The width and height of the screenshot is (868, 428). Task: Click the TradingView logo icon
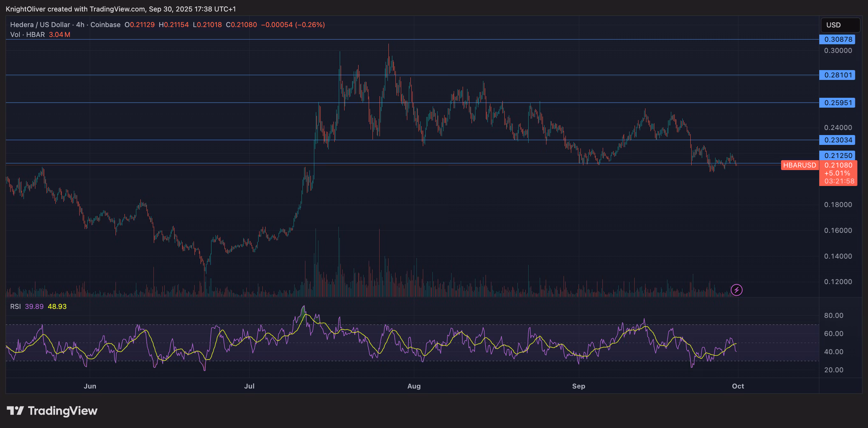[x=15, y=410]
